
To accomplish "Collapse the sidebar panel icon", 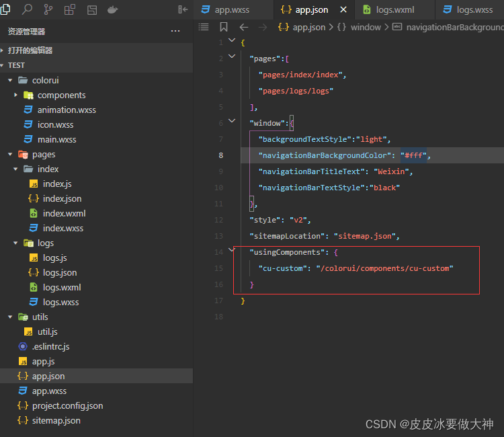I will click(x=183, y=9).
